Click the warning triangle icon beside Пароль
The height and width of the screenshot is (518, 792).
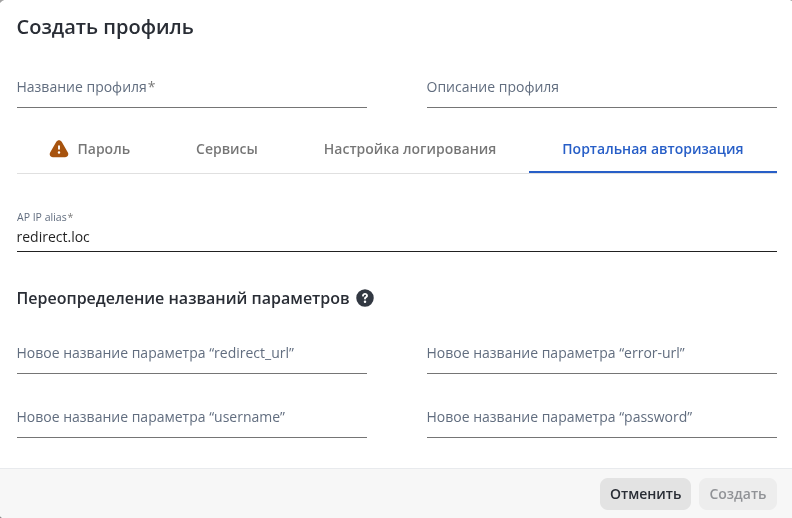point(59,149)
